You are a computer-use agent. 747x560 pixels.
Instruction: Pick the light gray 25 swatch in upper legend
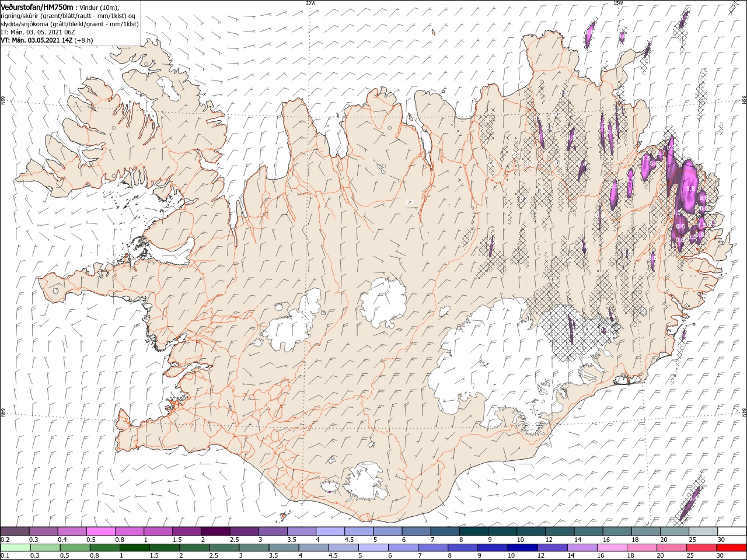point(703,531)
